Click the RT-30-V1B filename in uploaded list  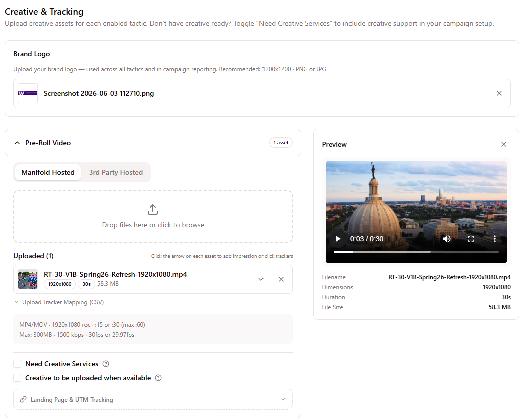(115, 274)
